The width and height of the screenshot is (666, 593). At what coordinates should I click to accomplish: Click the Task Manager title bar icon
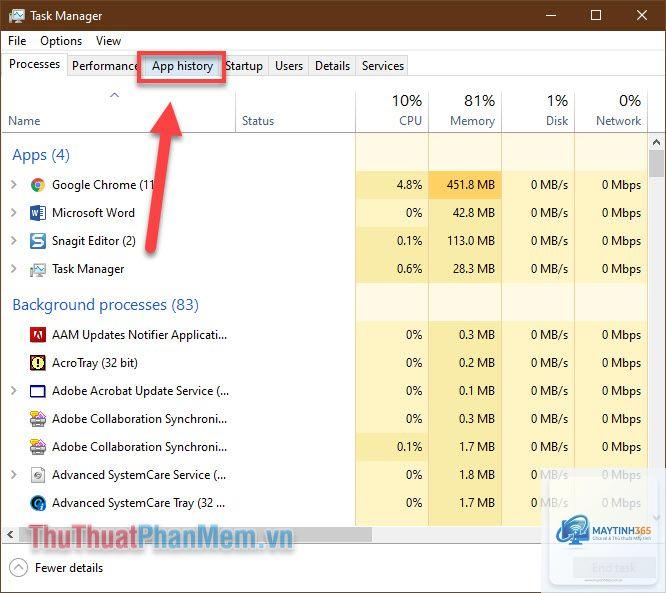tap(17, 16)
